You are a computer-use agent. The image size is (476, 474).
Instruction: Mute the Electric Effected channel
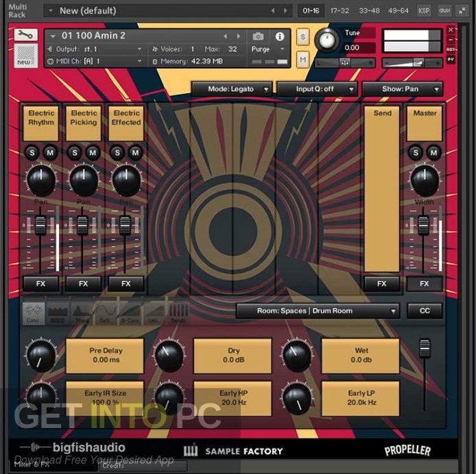pyautogui.click(x=135, y=152)
